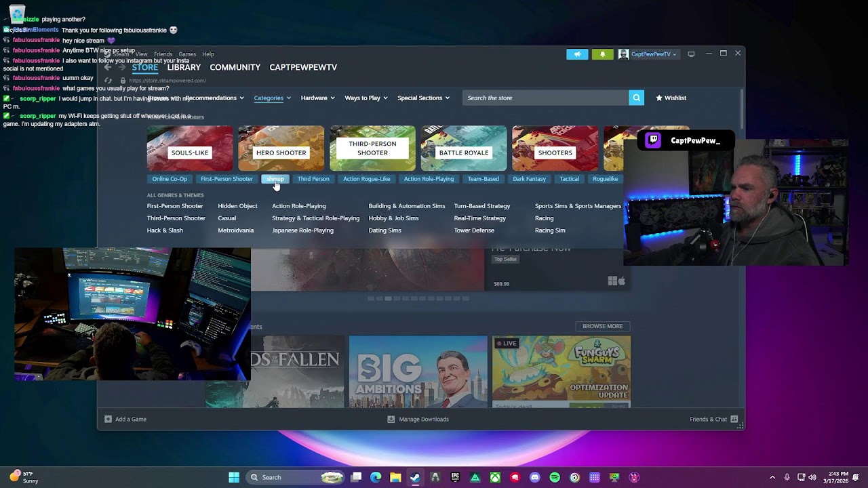This screenshot has width=868, height=488.
Task: Open the SOULS-LIKE category card
Action: [x=190, y=148]
